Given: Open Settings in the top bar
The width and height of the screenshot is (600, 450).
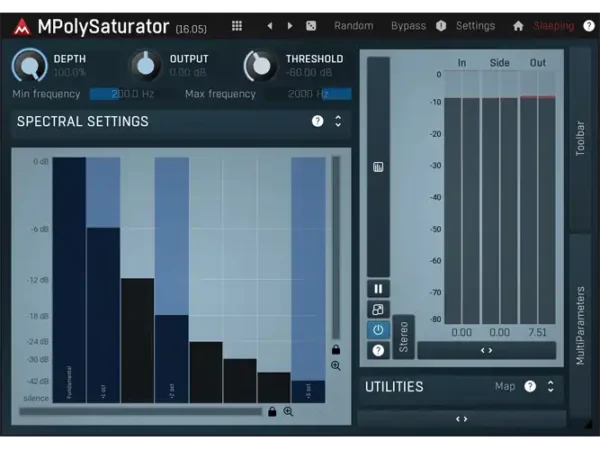Looking at the screenshot, I should pos(475,26).
